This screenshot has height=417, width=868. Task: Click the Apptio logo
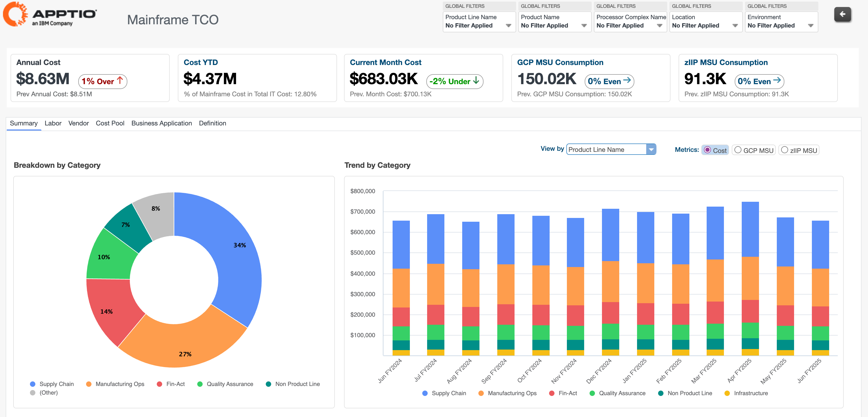coord(50,15)
